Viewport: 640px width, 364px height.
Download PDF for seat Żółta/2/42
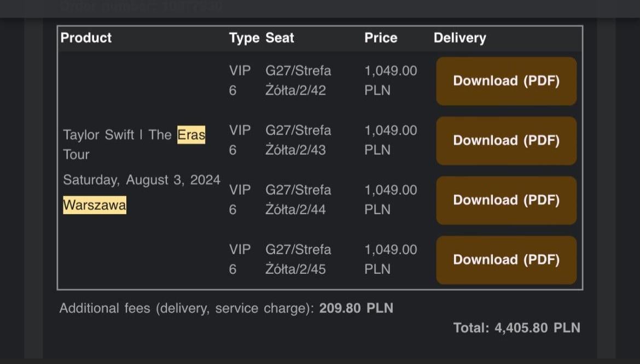tap(506, 81)
